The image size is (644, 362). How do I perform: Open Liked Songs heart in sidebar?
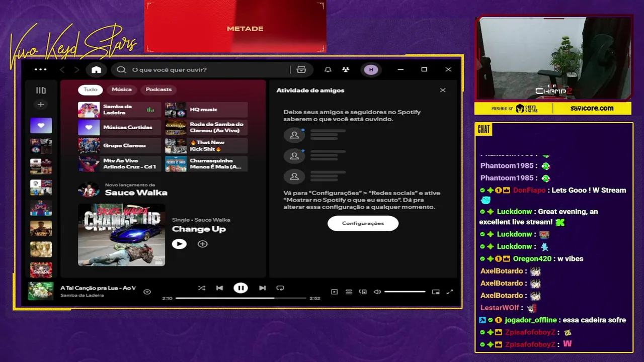(41, 125)
